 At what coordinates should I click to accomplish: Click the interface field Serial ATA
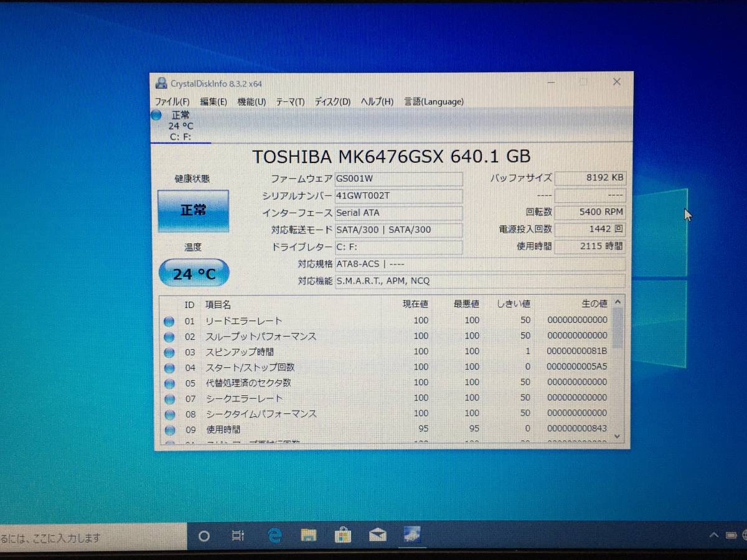click(x=398, y=213)
